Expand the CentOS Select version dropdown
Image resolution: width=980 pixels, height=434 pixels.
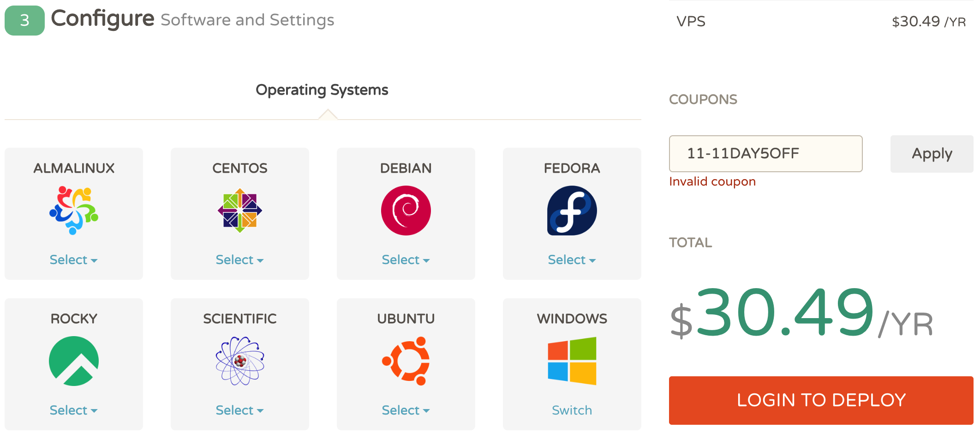[x=240, y=260]
